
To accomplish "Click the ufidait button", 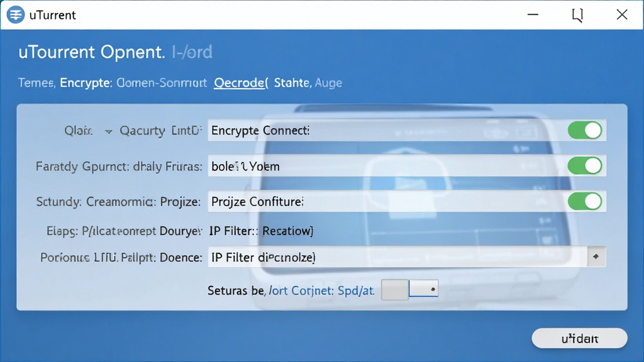I will click(579, 338).
